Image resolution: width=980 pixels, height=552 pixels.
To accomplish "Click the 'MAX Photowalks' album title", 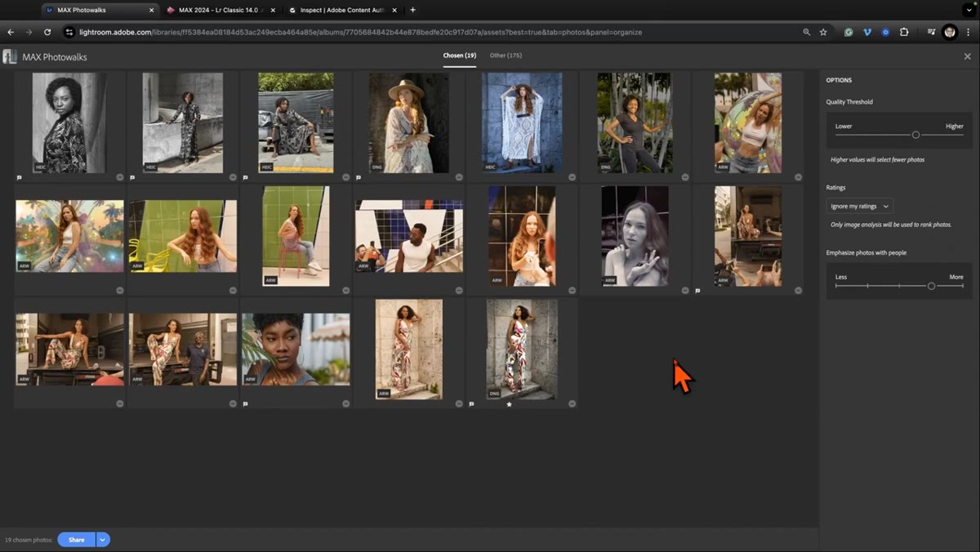I will point(56,57).
